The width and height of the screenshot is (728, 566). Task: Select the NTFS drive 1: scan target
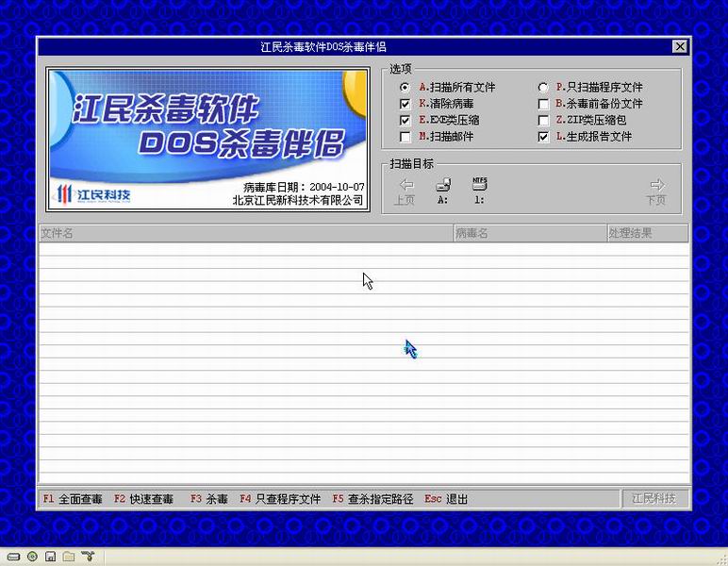click(x=479, y=191)
